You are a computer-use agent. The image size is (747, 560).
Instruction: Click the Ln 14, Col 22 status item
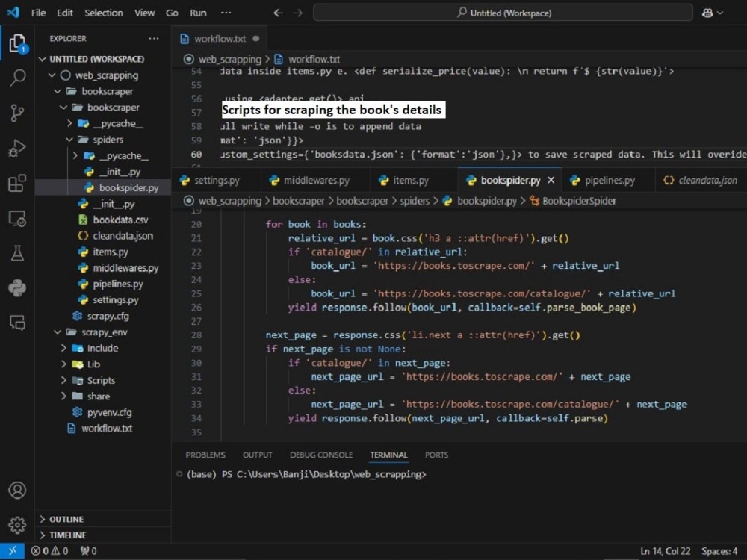665,551
